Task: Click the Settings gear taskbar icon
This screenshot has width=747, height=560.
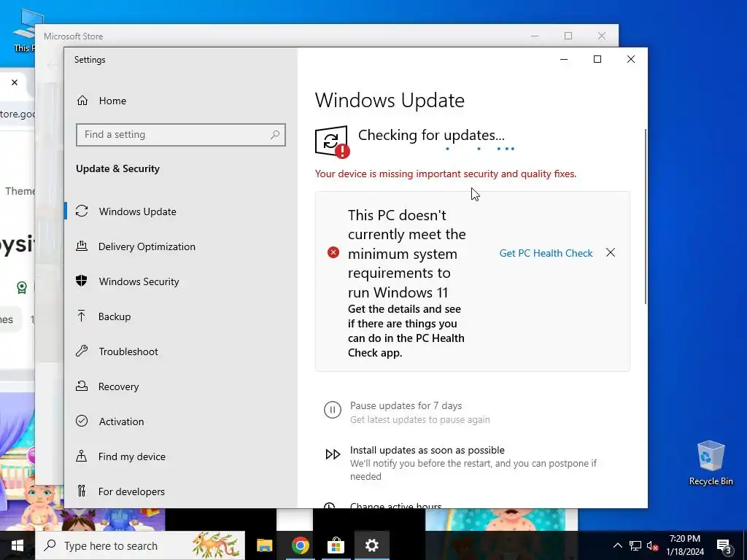Action: [371, 545]
